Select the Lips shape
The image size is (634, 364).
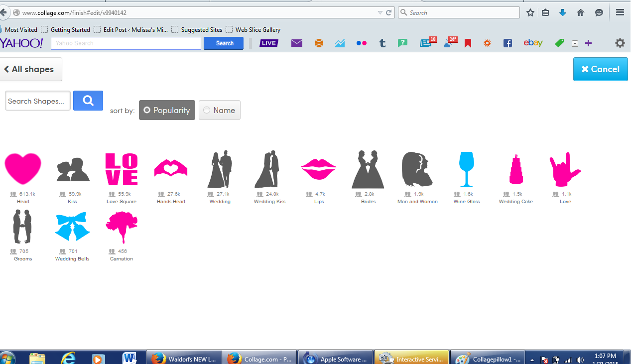[x=319, y=169]
